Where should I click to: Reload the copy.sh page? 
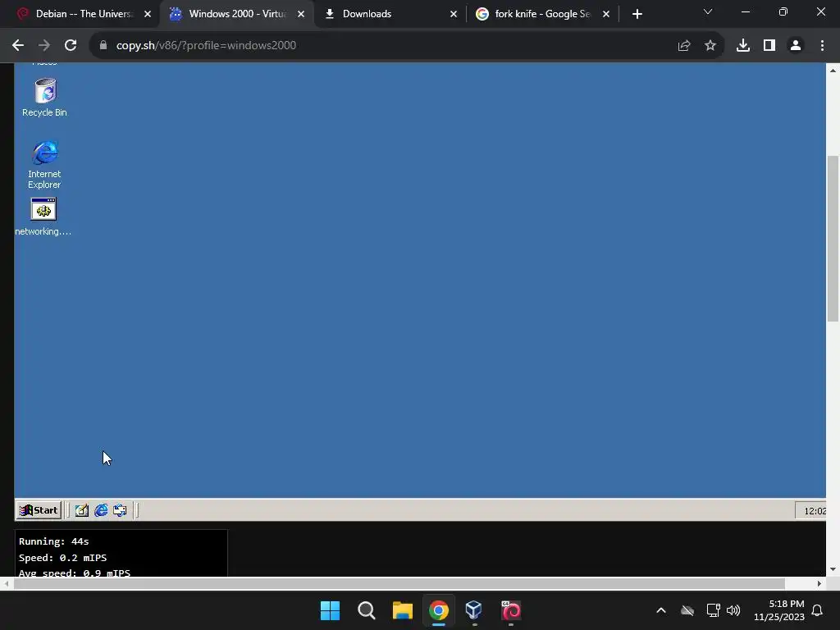[71, 46]
